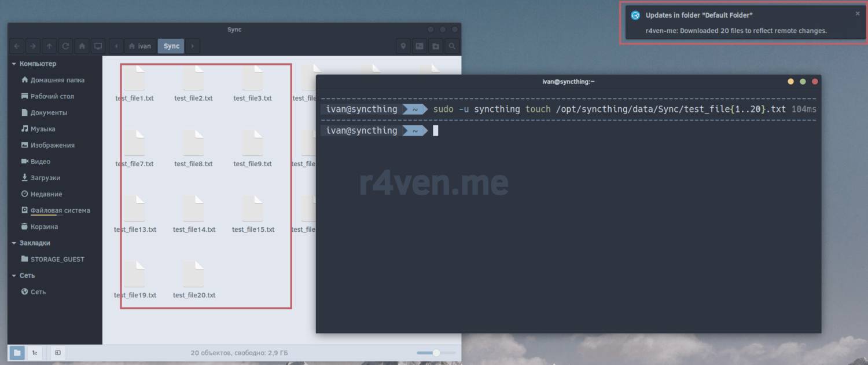Collapse the Закладки sidebar section
Viewport: 868px width, 365px height.
click(x=14, y=243)
